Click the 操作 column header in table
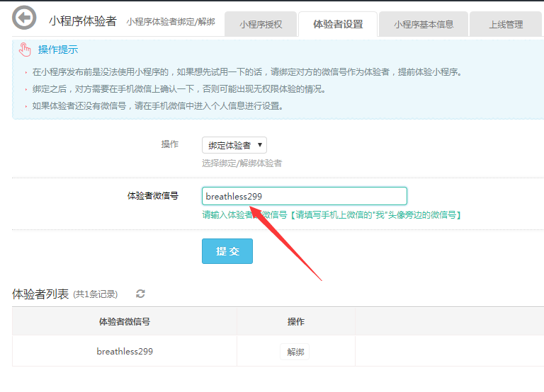 [295, 321]
